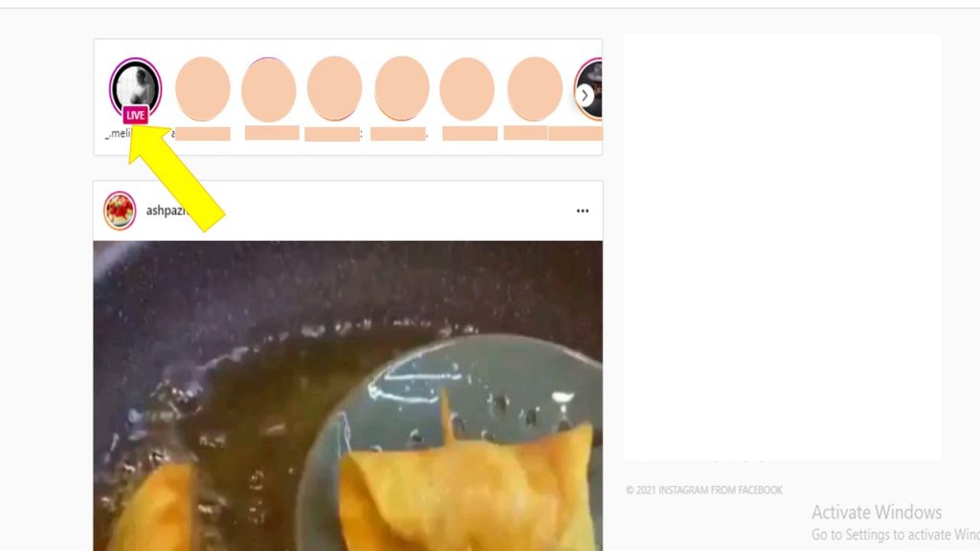Click the pink LIVE badge
This screenshot has width=980, height=551.
(x=135, y=115)
